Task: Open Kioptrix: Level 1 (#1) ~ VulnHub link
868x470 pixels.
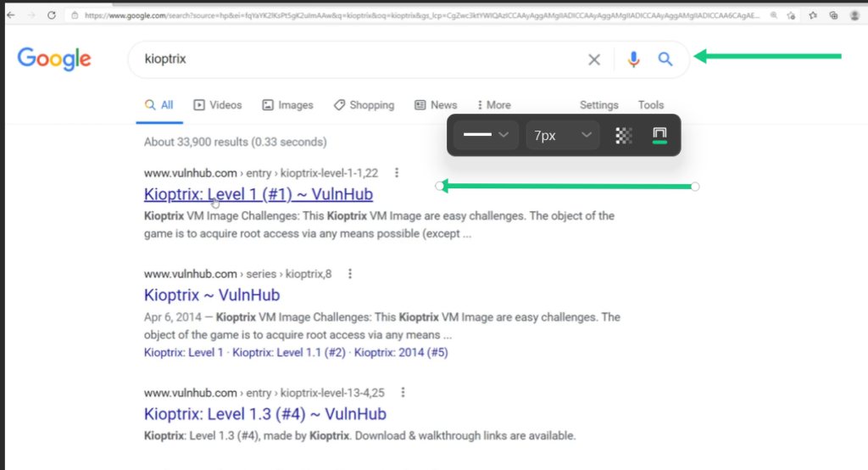Action: pyautogui.click(x=259, y=194)
